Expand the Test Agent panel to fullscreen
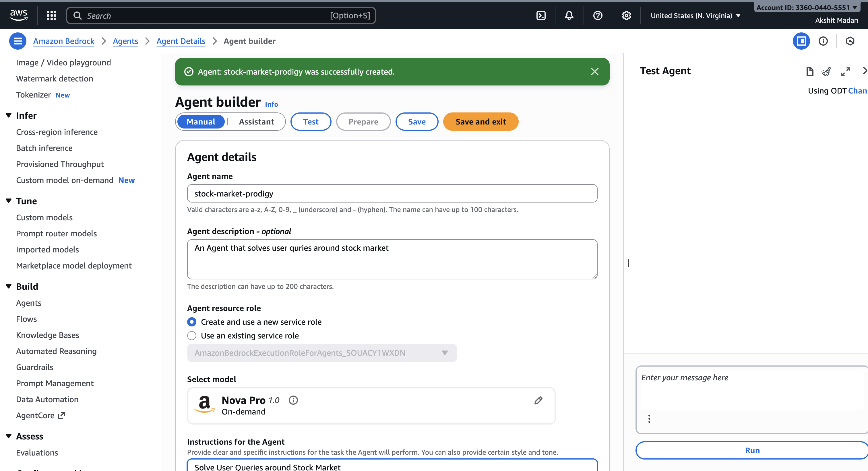 point(845,71)
